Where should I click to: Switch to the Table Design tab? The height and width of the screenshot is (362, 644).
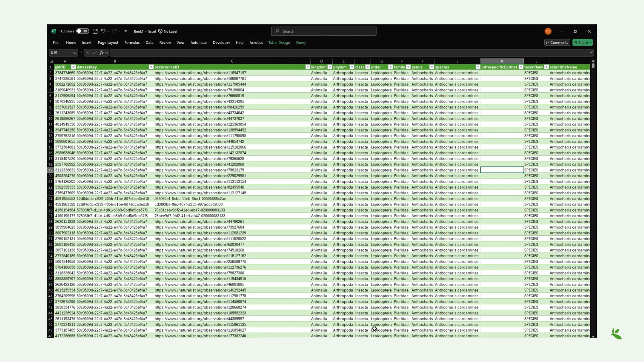coord(279,43)
